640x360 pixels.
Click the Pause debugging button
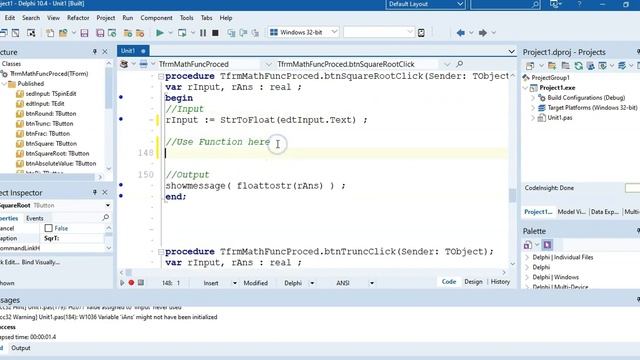coord(203,33)
